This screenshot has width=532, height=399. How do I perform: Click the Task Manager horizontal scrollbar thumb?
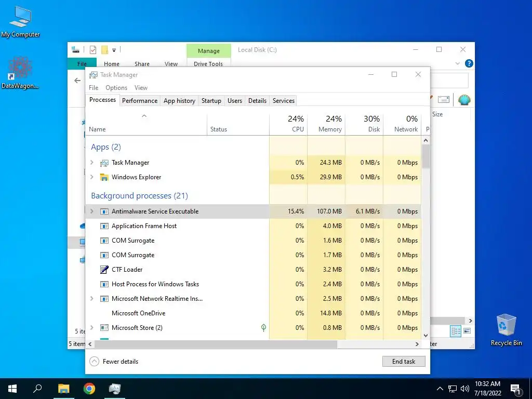click(216, 344)
